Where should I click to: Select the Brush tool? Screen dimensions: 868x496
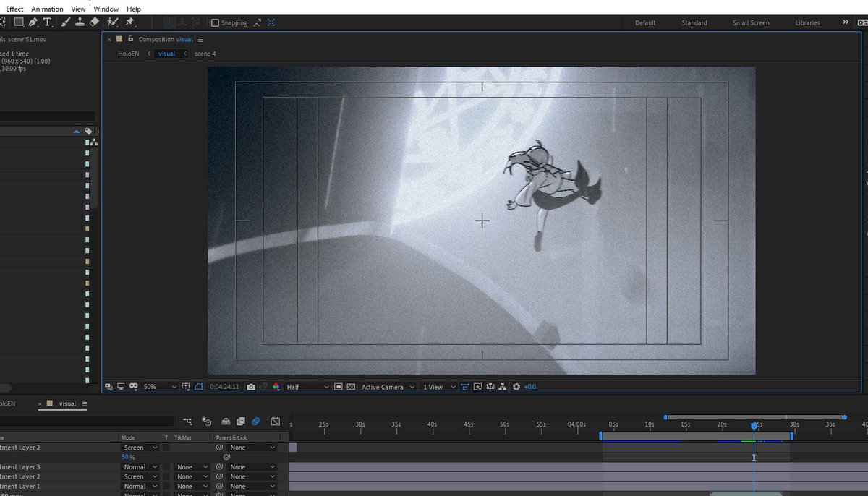click(65, 22)
